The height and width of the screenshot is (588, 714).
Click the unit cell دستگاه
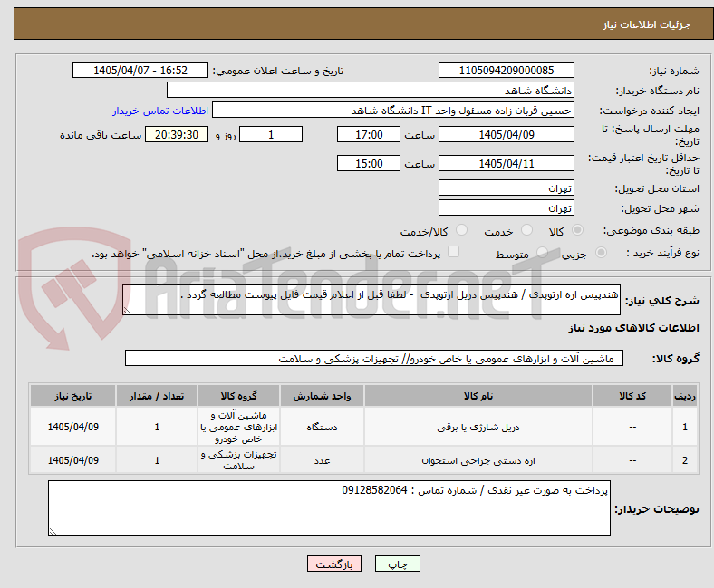point(322,427)
